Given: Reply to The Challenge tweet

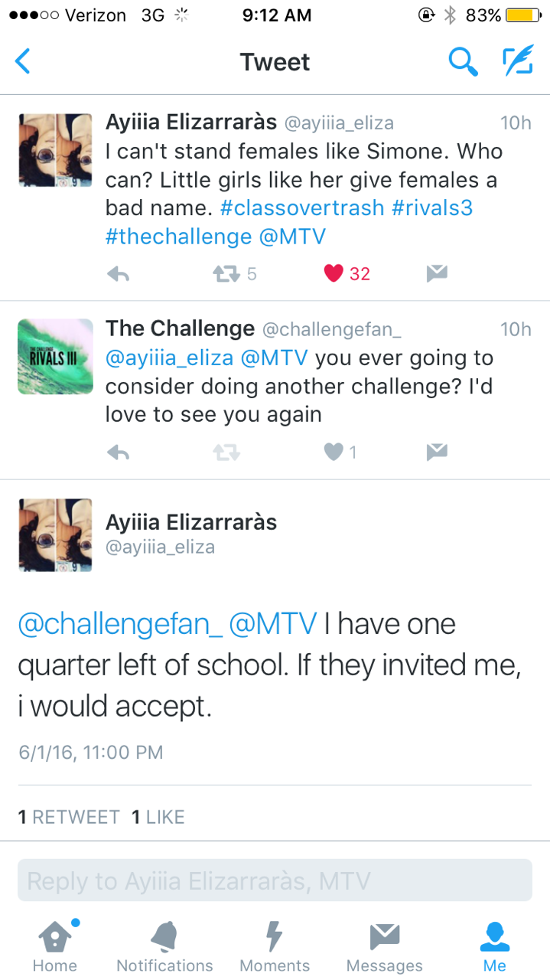Looking at the screenshot, I should [x=118, y=452].
